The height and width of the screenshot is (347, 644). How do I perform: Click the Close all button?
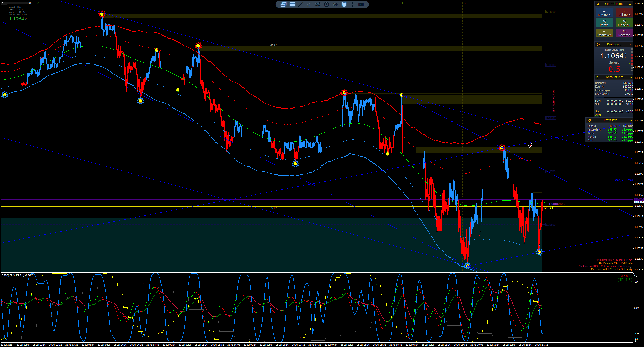[x=624, y=23]
